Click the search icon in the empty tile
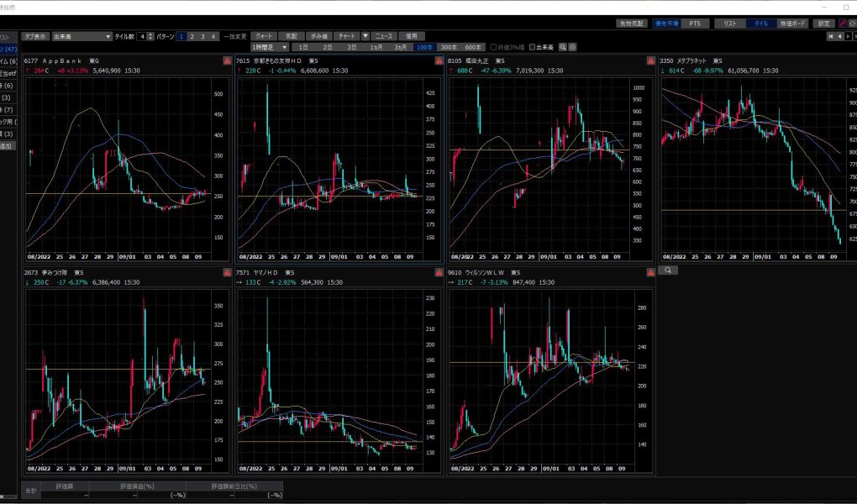 coord(668,270)
